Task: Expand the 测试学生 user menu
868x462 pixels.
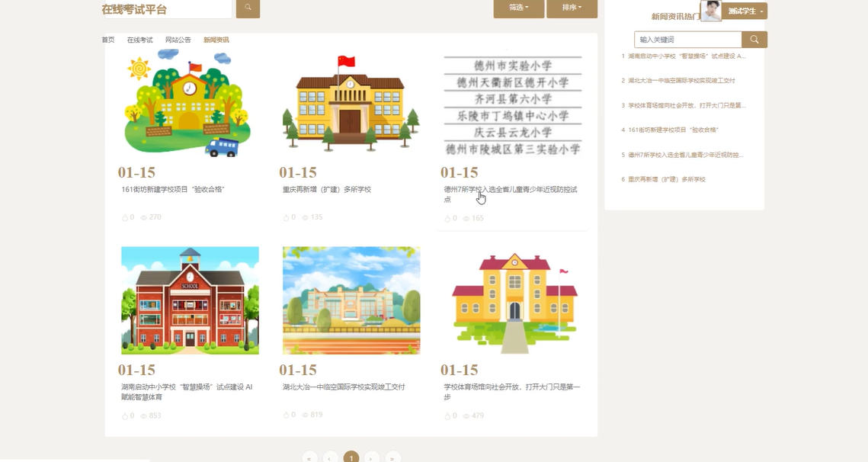Action: tap(745, 11)
